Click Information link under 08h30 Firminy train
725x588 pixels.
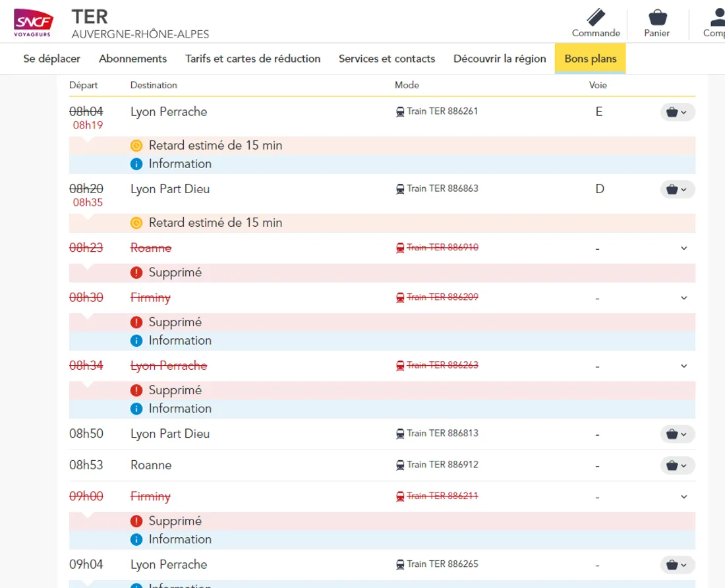pos(179,340)
